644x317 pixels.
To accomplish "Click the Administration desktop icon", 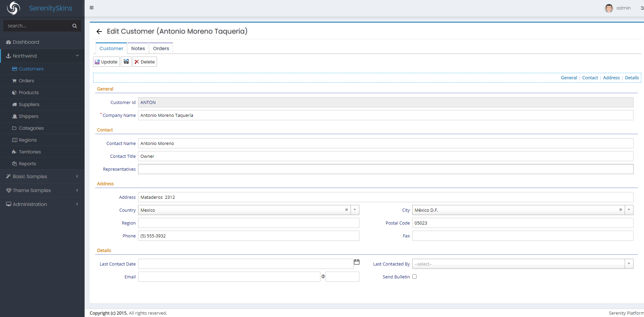I will (8, 204).
